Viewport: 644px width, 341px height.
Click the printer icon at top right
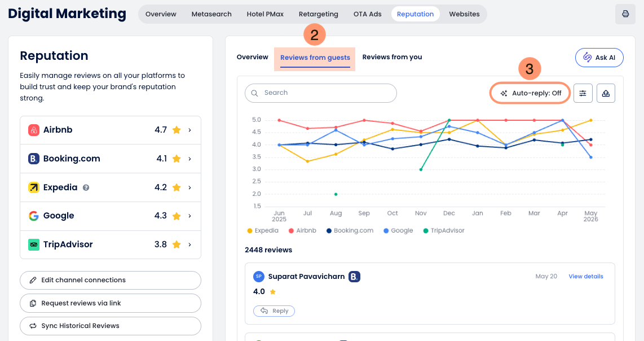point(625,14)
